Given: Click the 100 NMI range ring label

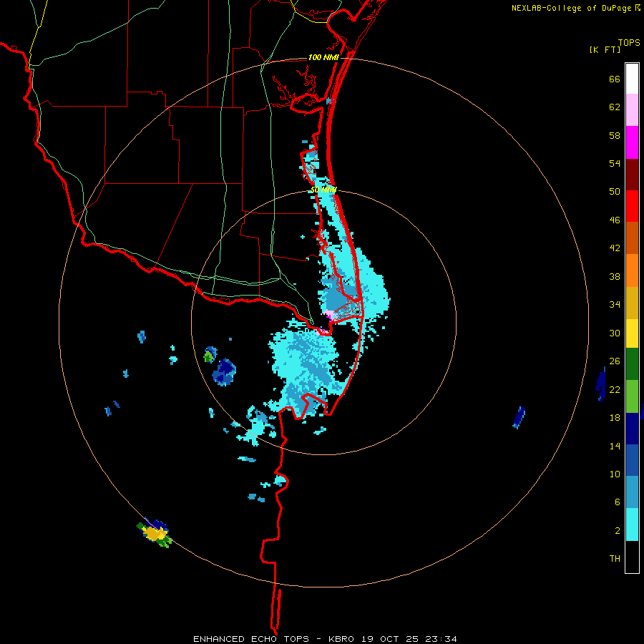Looking at the screenshot, I should 323,57.
